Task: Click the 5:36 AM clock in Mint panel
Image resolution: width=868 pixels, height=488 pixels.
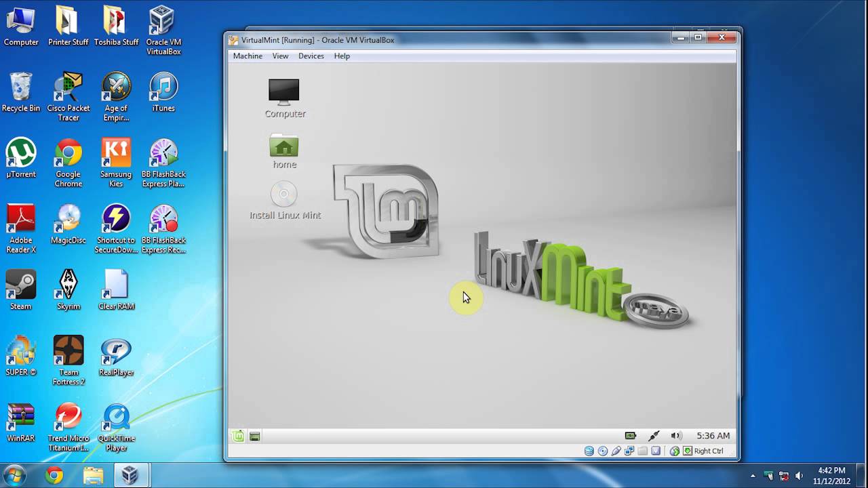Action: pyautogui.click(x=713, y=436)
